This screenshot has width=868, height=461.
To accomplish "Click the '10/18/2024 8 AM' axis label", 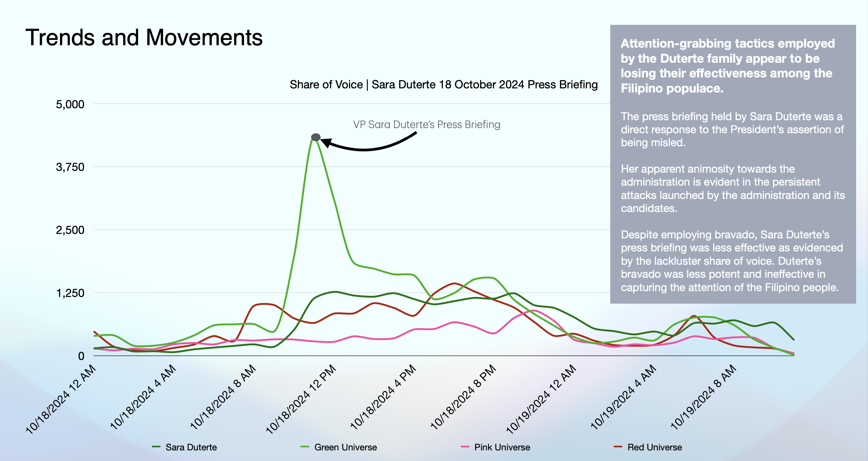I will click(x=223, y=397).
